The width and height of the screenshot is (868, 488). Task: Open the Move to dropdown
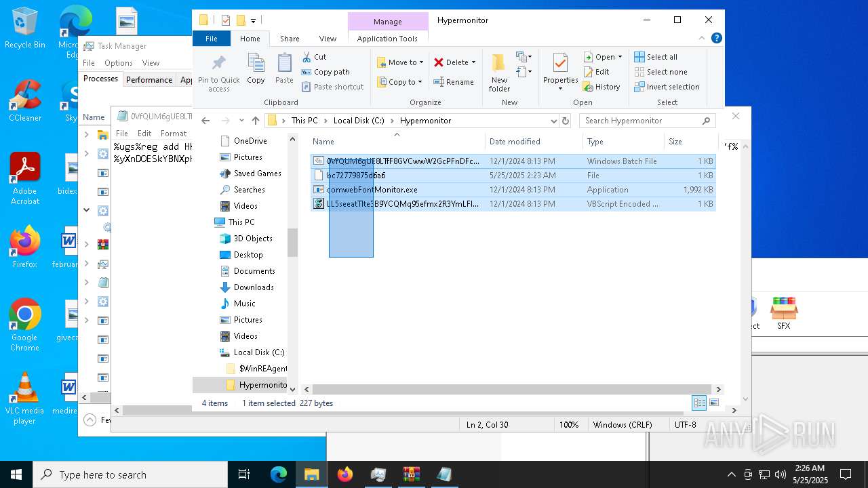point(400,62)
